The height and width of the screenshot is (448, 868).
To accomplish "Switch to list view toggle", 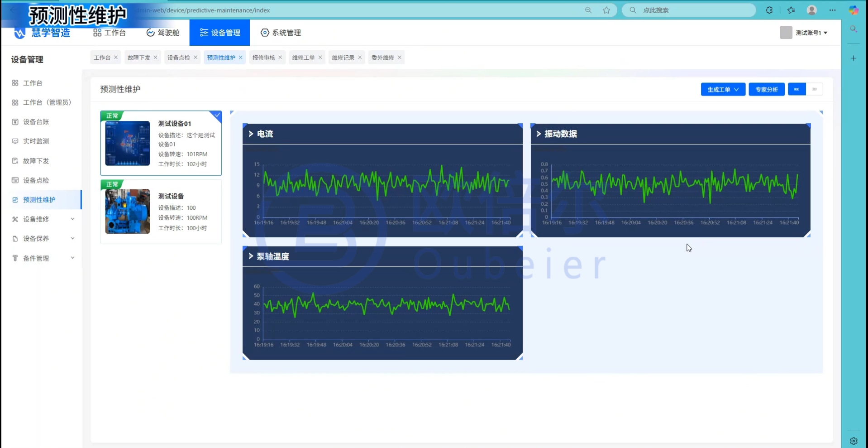I will tap(814, 89).
